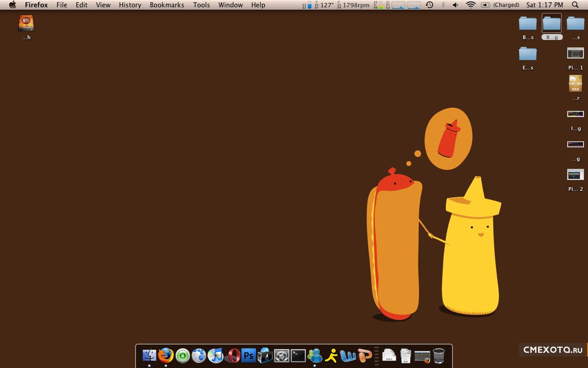
Task: Open the battery (Charged) status menu
Action: 500,5
